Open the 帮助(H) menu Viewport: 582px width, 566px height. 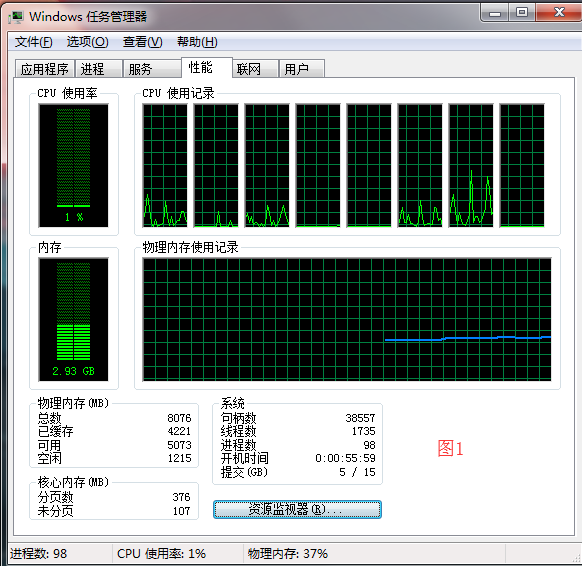197,42
